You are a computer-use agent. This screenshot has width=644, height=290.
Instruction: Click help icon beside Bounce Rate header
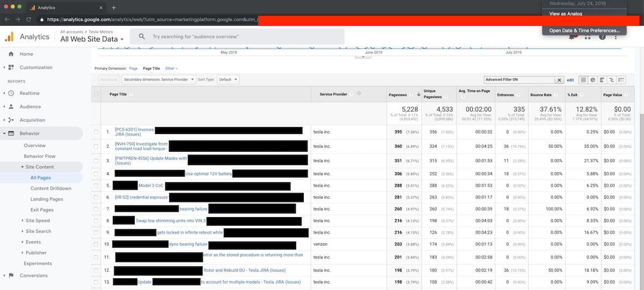coord(556,94)
